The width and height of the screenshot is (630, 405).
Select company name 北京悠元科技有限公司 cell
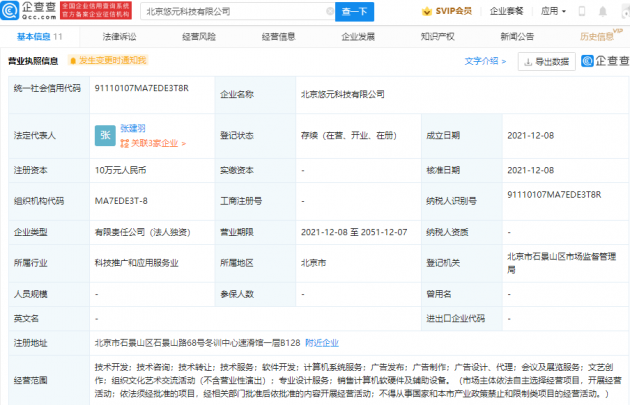343,94
